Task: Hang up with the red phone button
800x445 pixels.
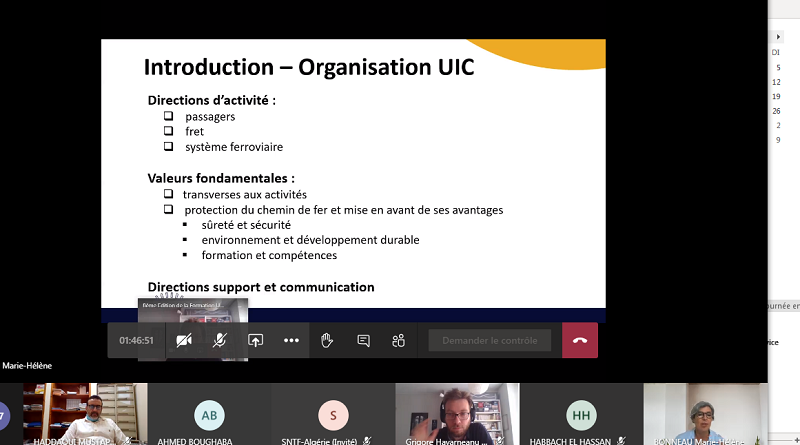Action: click(x=580, y=340)
